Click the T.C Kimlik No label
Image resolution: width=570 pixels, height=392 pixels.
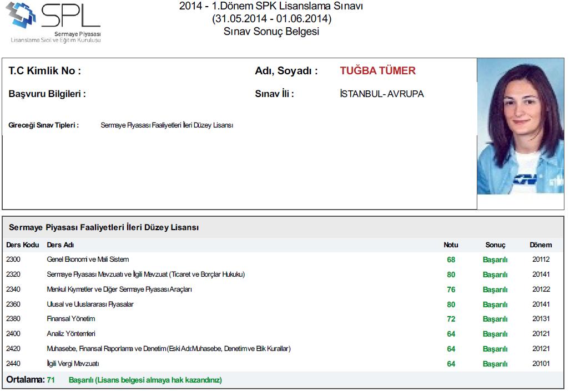(45, 70)
